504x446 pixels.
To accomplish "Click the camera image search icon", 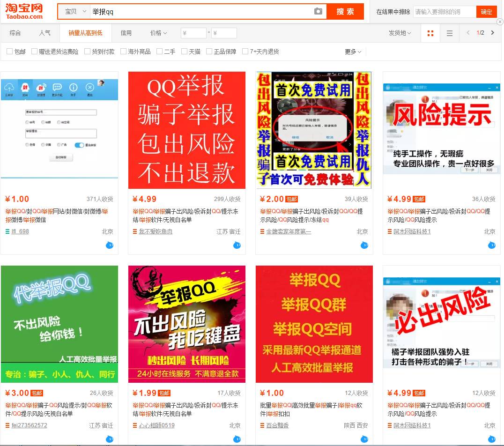I will [x=318, y=11].
